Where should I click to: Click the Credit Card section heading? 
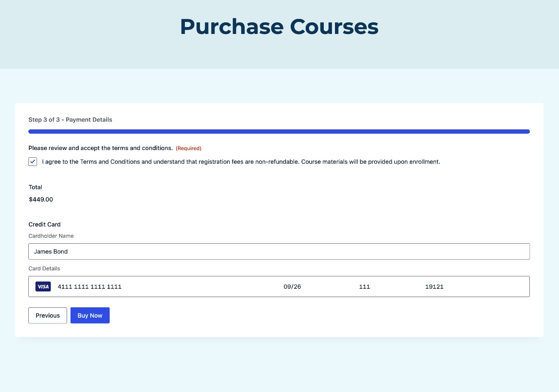coord(44,224)
